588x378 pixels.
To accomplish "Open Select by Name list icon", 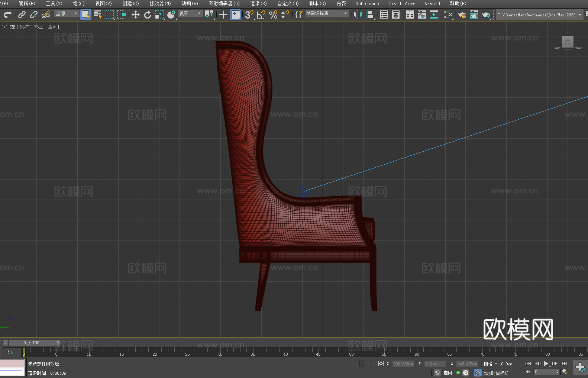I will click(x=98, y=14).
